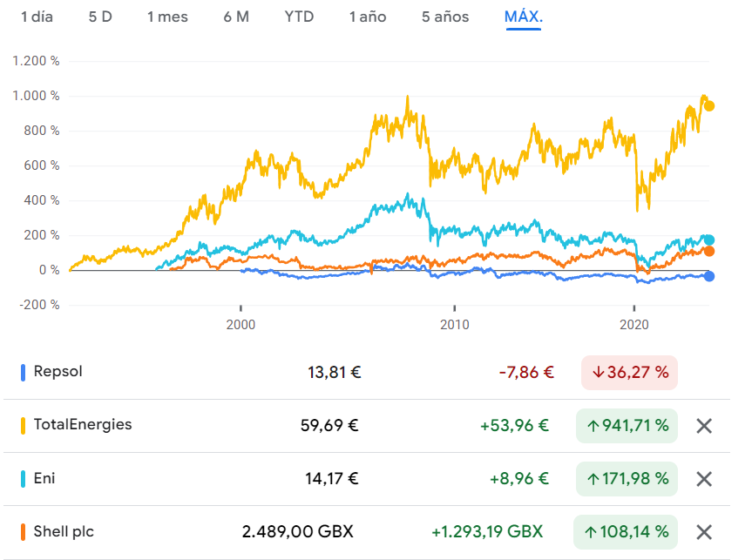Show the 6 M chart range
Screen dimensions: 752x560
(236, 17)
